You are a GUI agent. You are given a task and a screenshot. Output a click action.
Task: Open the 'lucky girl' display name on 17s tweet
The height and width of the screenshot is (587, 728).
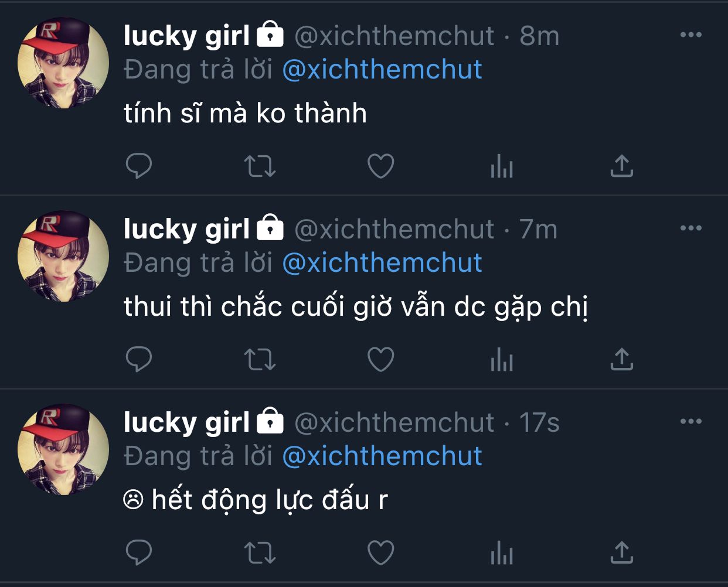click(186, 422)
